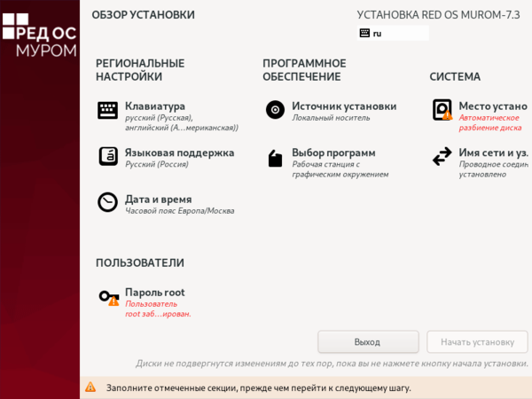The width and height of the screenshot is (532, 399).
Task: Open the Клавиатура settings label
Action: [x=155, y=106]
